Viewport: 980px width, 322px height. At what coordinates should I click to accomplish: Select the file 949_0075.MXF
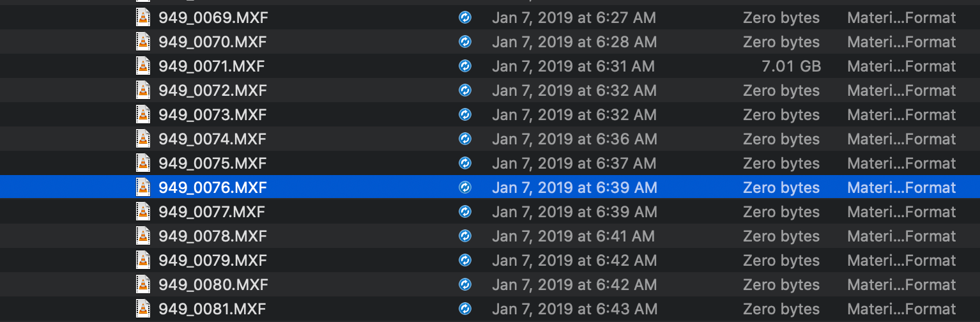click(212, 163)
